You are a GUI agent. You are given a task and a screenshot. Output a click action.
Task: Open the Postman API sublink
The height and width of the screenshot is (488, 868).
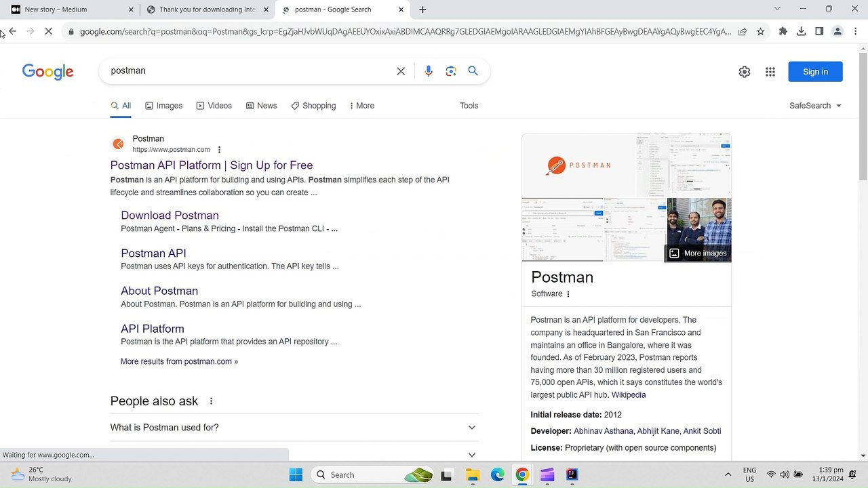(153, 253)
